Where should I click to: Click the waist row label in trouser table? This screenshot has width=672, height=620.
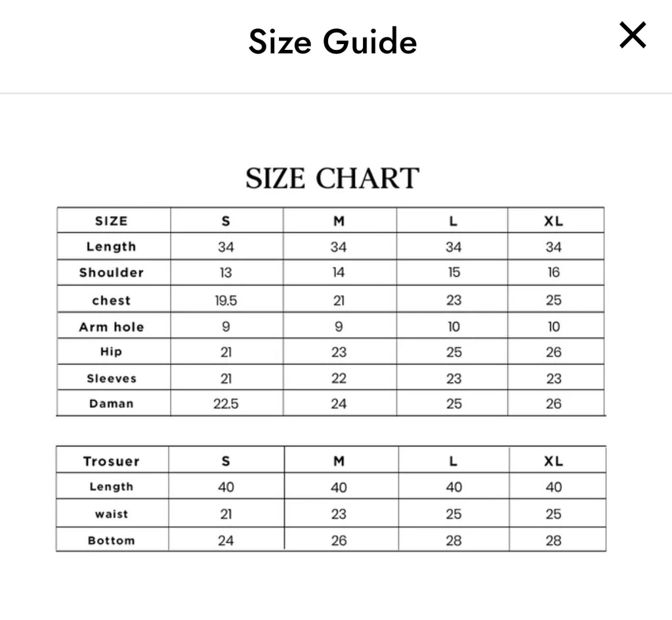coord(112,514)
